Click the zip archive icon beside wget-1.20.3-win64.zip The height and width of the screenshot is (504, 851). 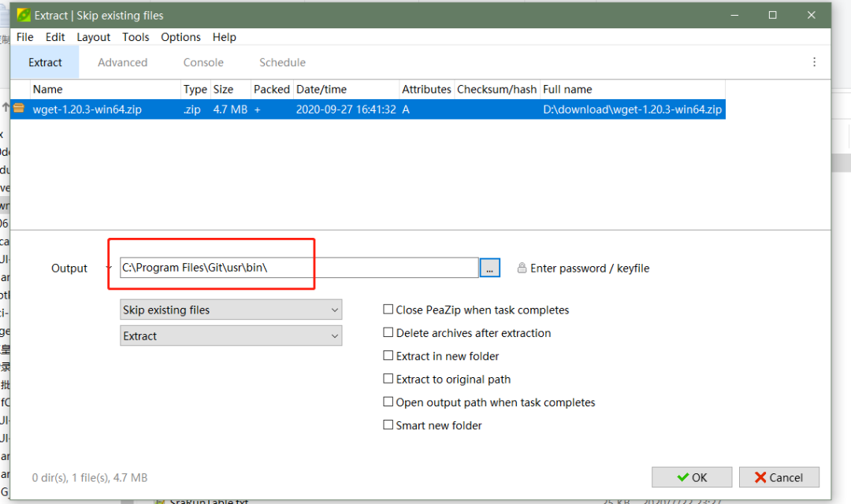pos(19,109)
